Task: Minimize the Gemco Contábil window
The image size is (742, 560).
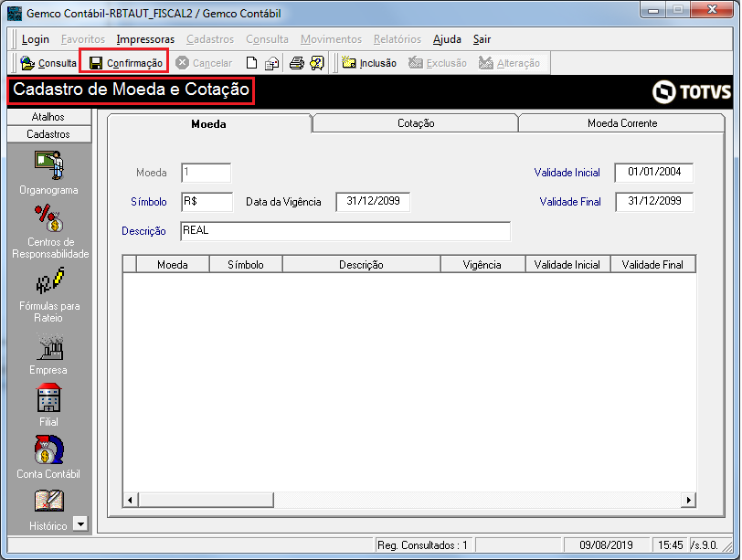Action: click(x=653, y=10)
